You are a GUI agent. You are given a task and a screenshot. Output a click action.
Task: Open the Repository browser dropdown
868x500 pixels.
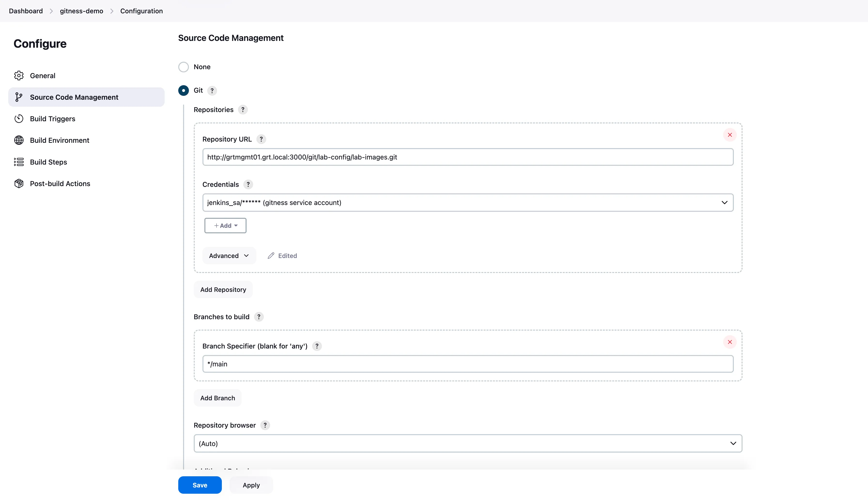(x=468, y=443)
